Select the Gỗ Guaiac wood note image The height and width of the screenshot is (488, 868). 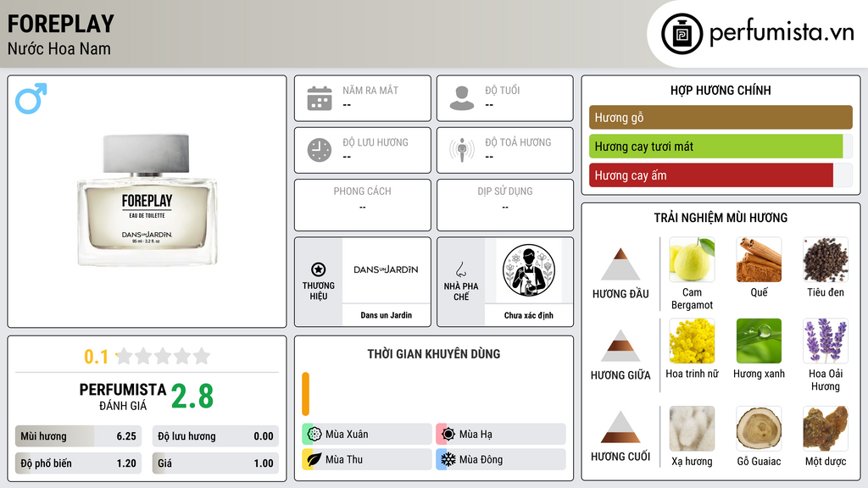coord(759,429)
